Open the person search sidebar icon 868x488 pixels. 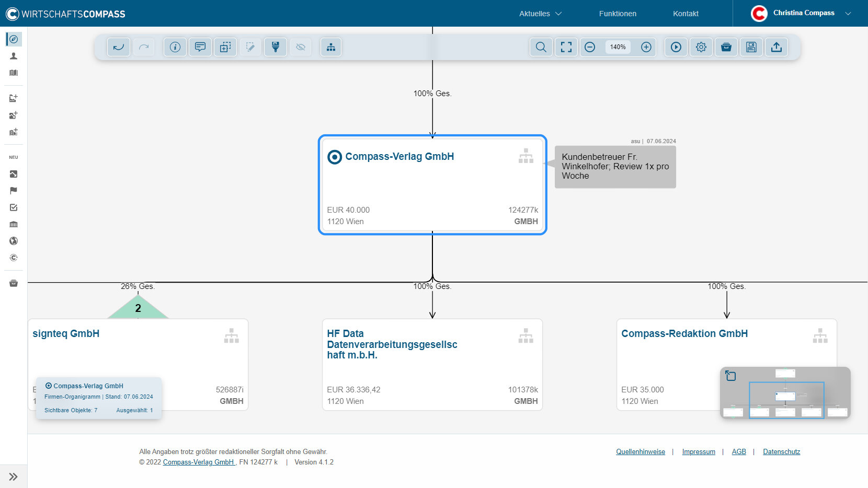[x=14, y=56]
